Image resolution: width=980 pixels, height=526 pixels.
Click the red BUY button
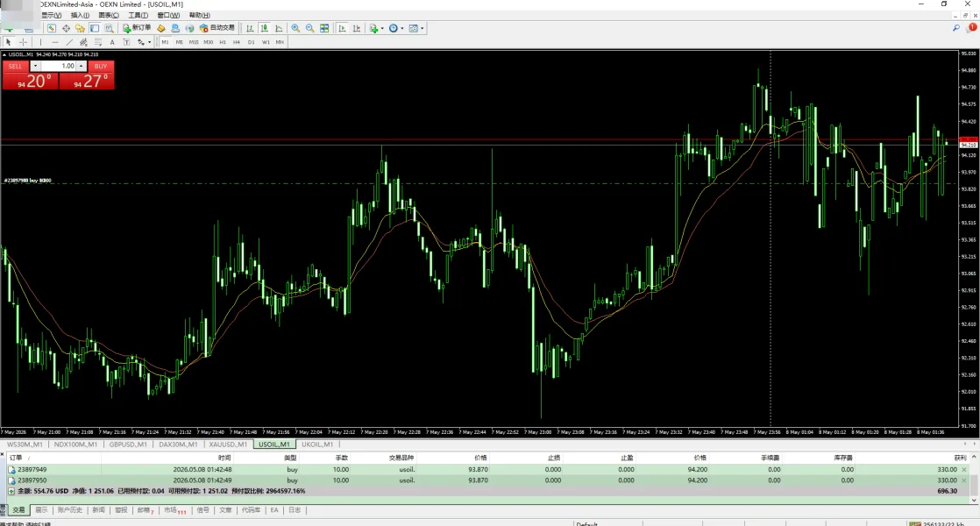pyautogui.click(x=101, y=67)
